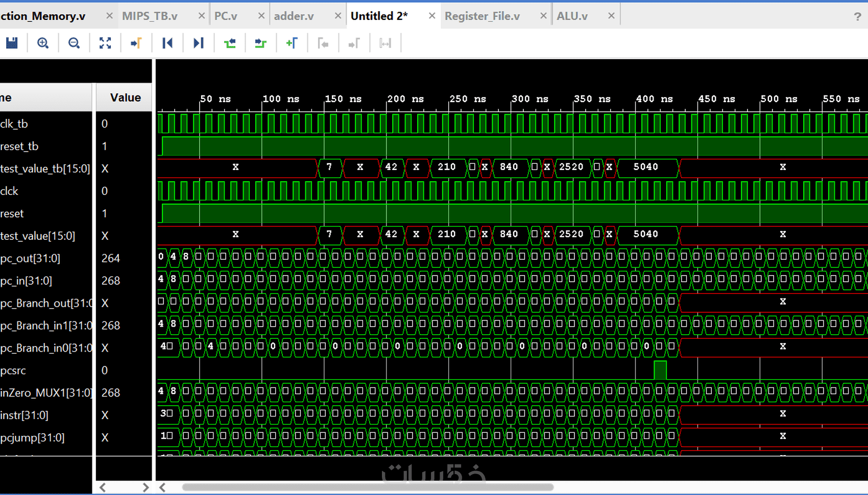868x495 pixels.
Task: Click the Value column header
Action: coord(125,97)
